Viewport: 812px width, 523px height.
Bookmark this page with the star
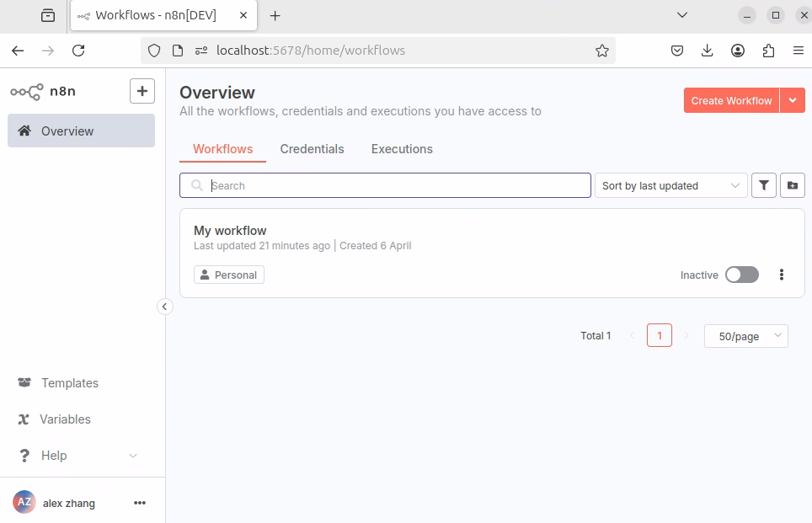(x=601, y=51)
